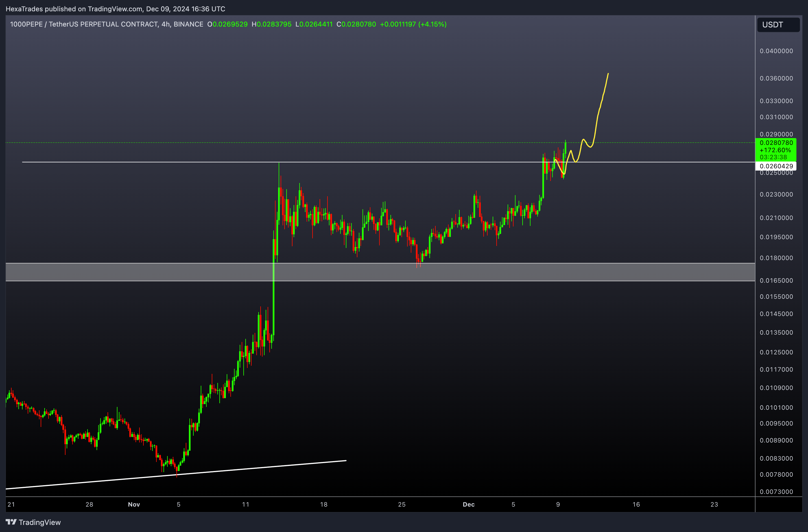808x532 pixels.
Task: Click price axis value 0.0135000
Action: click(x=776, y=332)
